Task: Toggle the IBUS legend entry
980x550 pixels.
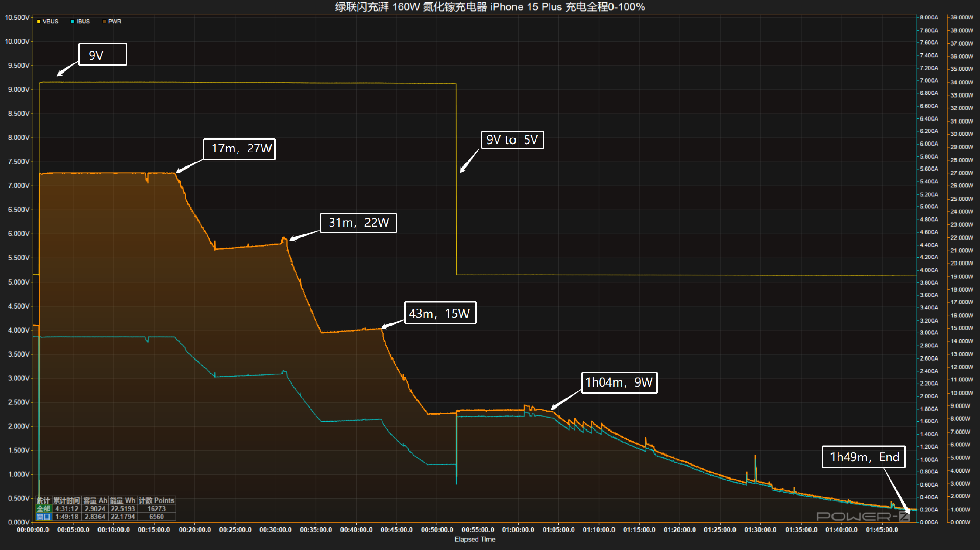Action: click(80, 22)
